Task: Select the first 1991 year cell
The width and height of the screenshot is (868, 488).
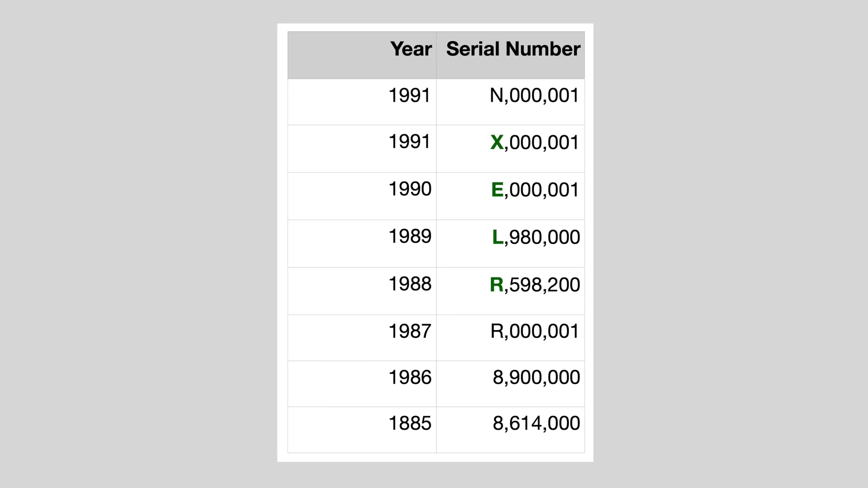Action: pos(362,102)
